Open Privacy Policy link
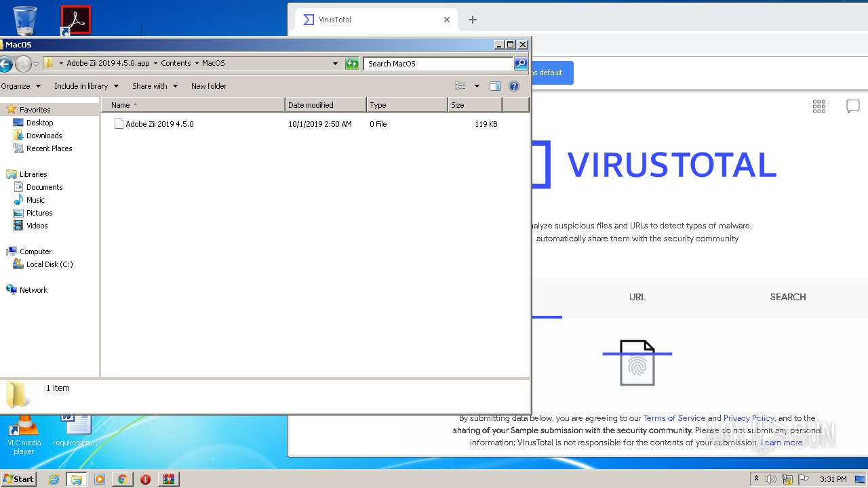868x488 pixels. [x=749, y=418]
